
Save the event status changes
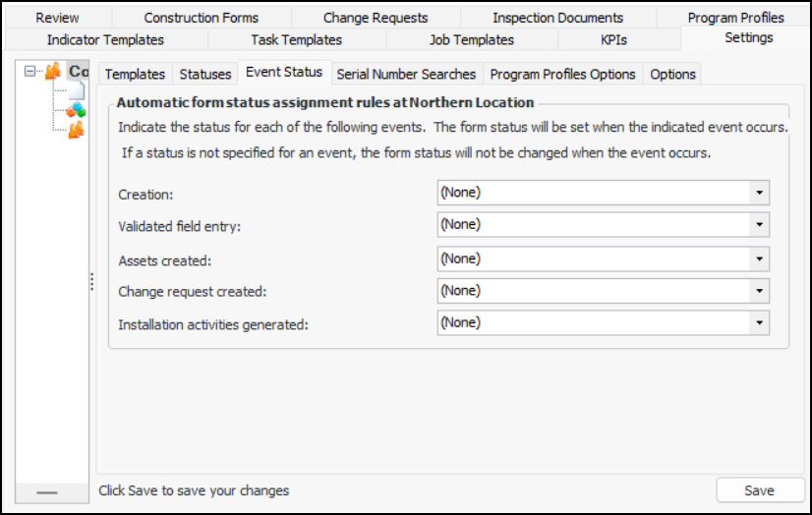point(759,490)
